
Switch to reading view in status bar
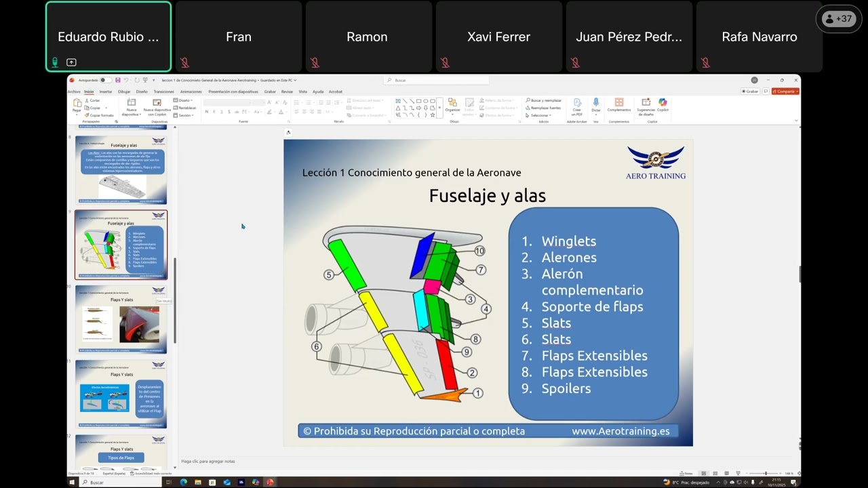pos(727,473)
